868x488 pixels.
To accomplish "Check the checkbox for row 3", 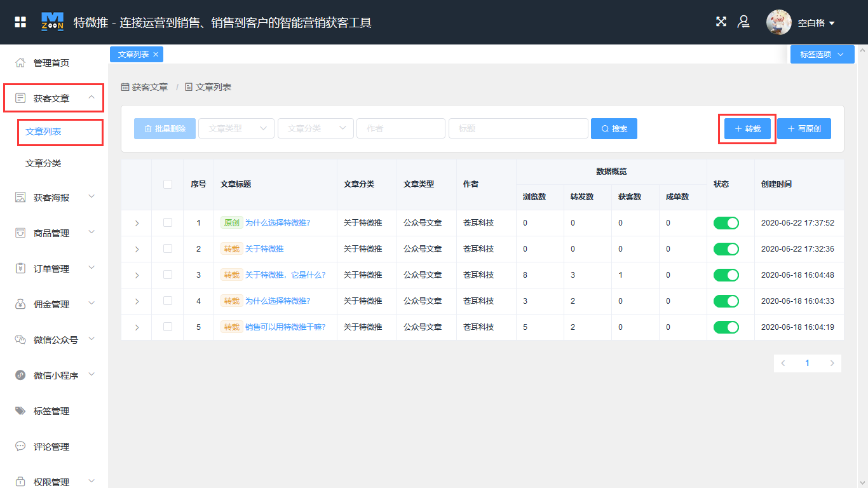I will tap(168, 274).
